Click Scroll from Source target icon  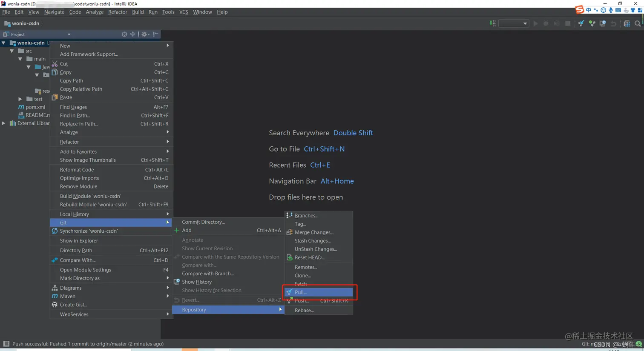tap(124, 34)
